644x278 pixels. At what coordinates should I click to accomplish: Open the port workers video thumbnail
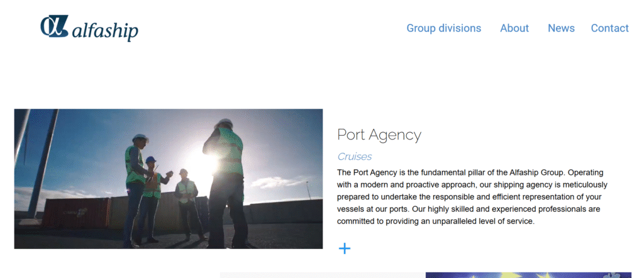169,179
